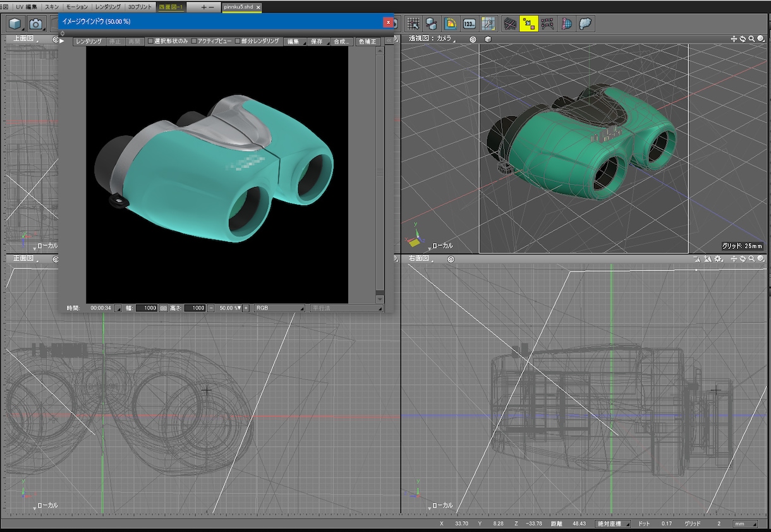The image size is (771, 532).
Task: Click the 色補正 button
Action: coord(367,41)
